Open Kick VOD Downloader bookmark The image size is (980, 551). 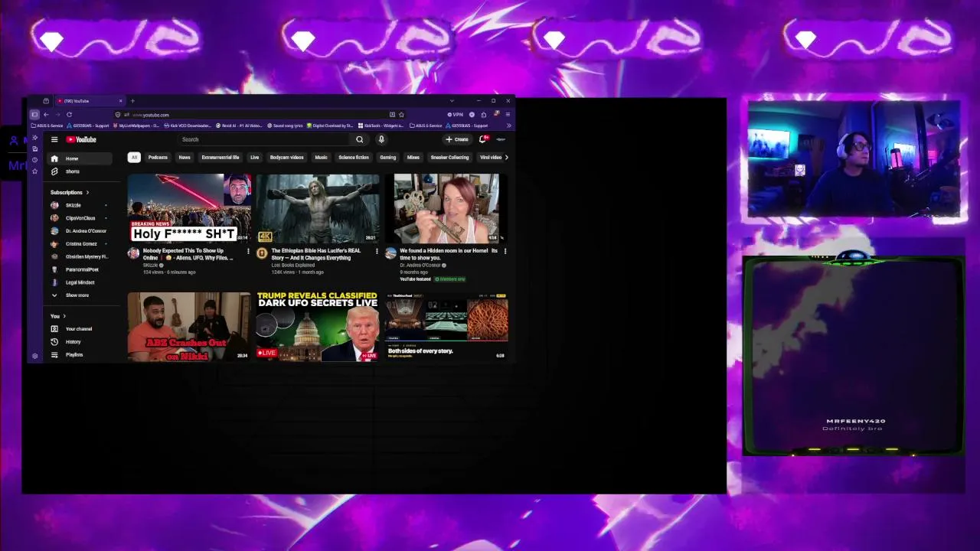[x=188, y=126]
